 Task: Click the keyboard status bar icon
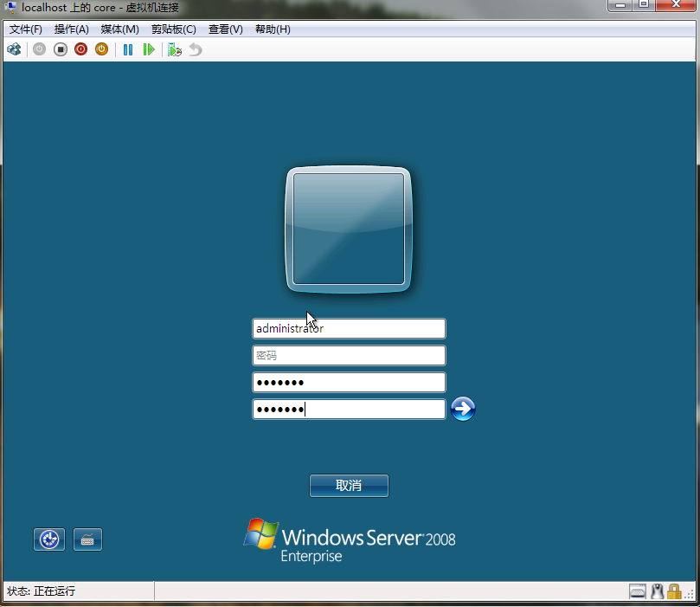638,591
